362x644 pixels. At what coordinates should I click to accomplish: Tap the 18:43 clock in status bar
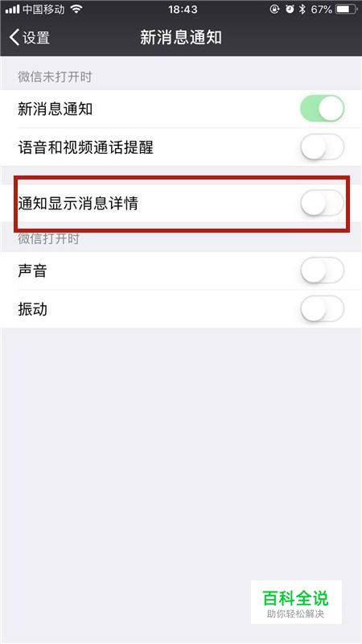[x=183, y=9]
